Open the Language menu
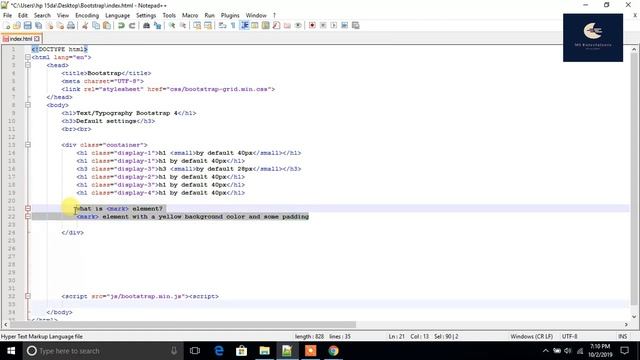This screenshot has height=360, width=640. pyautogui.click(x=118, y=15)
